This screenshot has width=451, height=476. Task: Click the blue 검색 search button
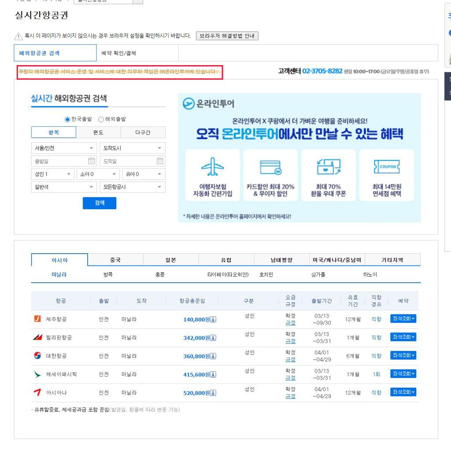tap(99, 203)
